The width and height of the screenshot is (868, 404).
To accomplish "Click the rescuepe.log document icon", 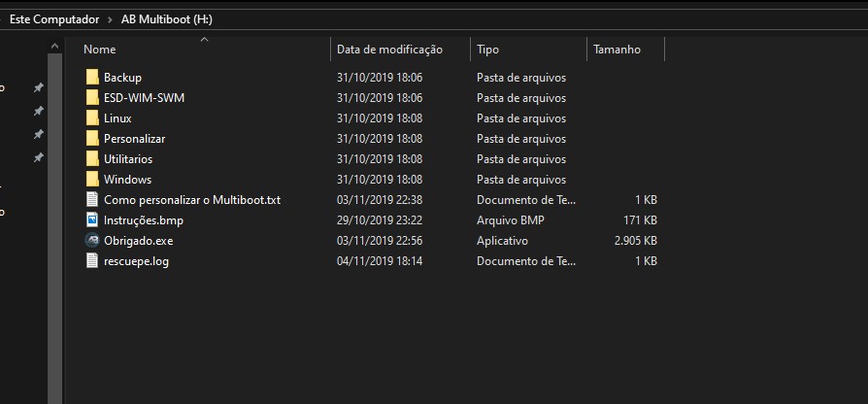I will point(92,260).
